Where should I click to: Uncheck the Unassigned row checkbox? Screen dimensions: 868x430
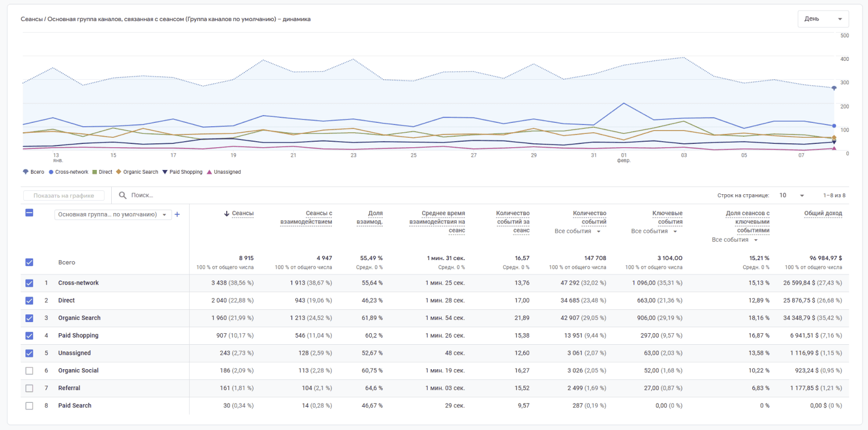pyautogui.click(x=29, y=353)
